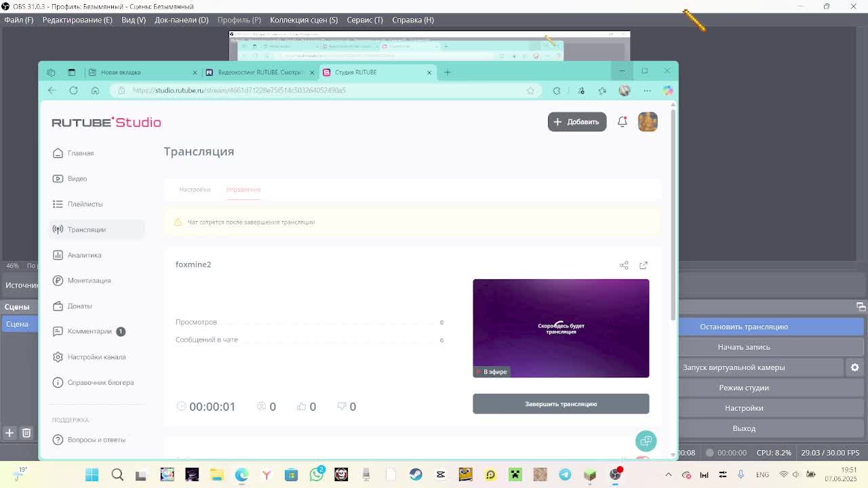Open Главная in the Rutube Studio sidebar
The image size is (868, 488).
73,153
